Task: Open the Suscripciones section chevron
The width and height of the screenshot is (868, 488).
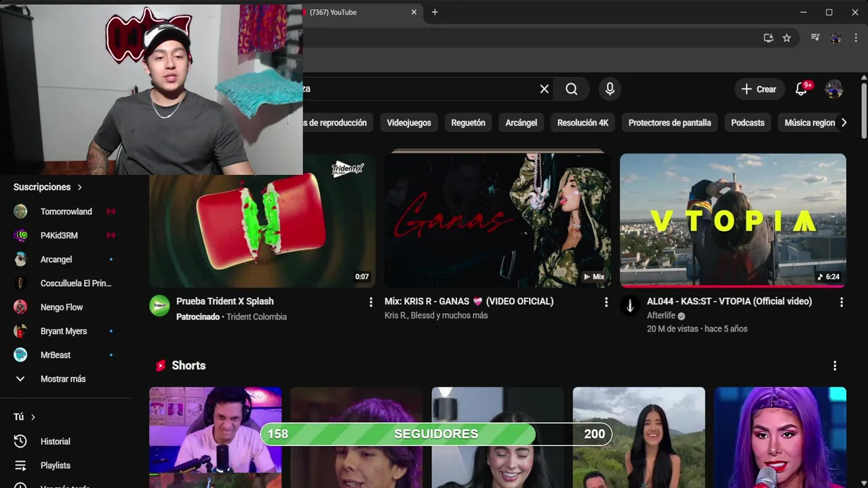Action: click(79, 187)
